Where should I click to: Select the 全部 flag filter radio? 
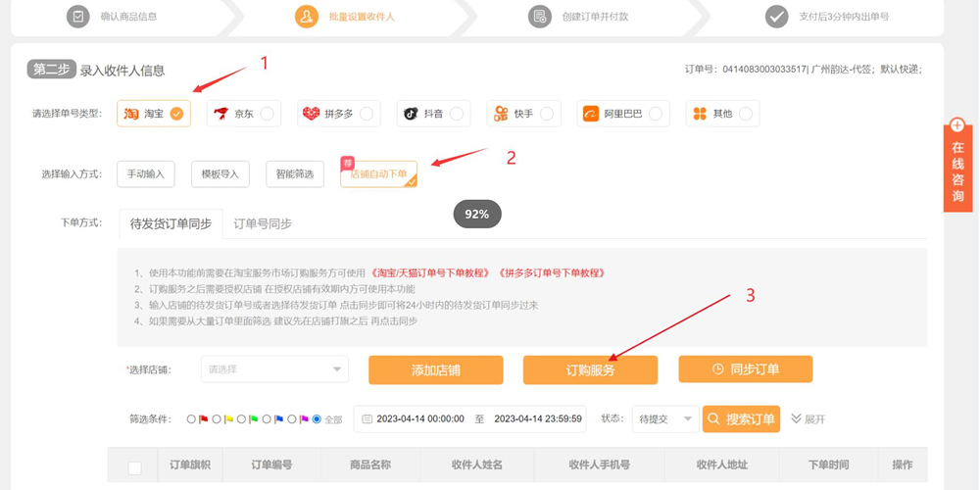point(317,419)
